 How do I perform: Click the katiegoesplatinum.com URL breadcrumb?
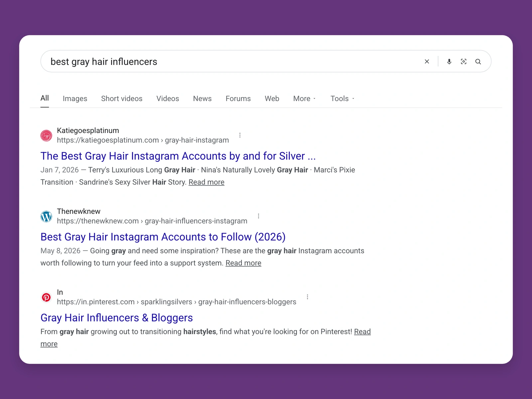pyautogui.click(x=143, y=140)
